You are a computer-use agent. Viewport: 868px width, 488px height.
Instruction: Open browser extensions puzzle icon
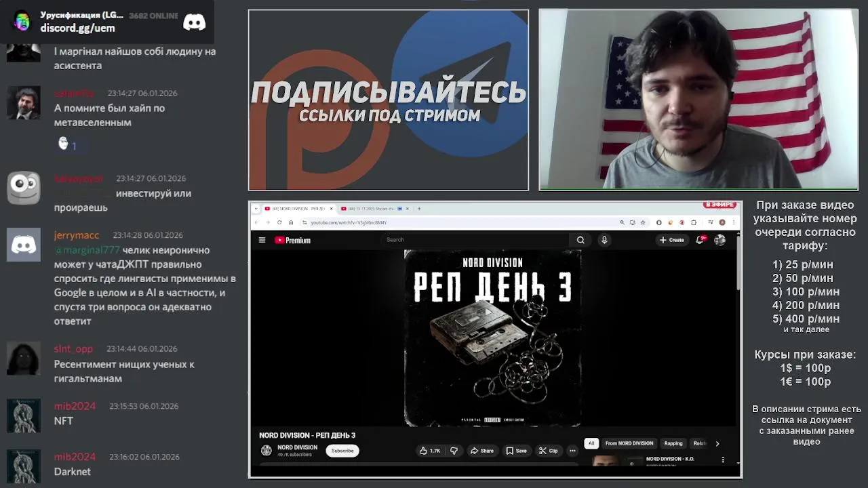click(x=693, y=222)
